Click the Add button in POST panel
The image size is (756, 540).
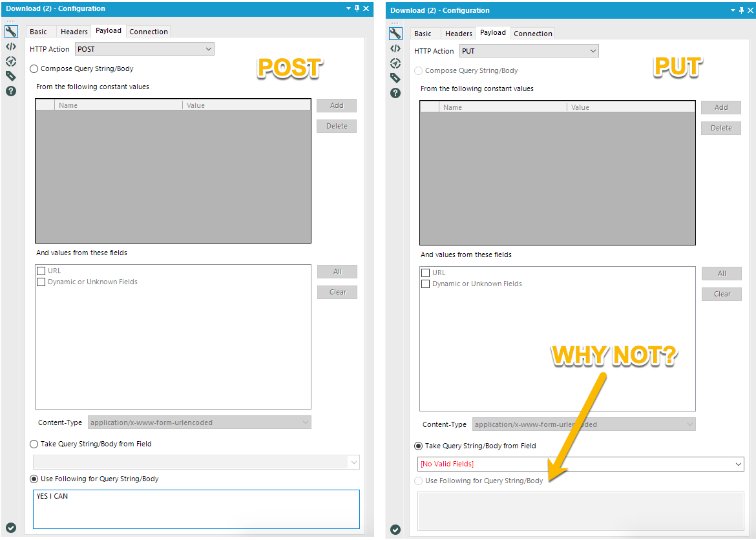pos(336,105)
